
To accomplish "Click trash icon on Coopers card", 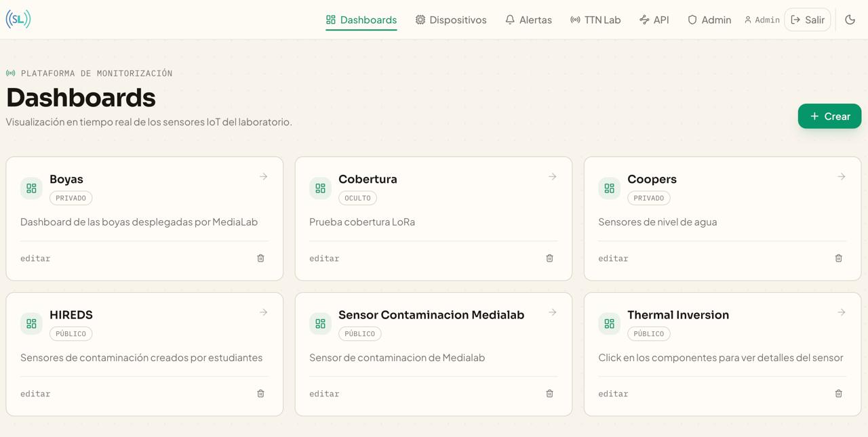I will pos(838,258).
